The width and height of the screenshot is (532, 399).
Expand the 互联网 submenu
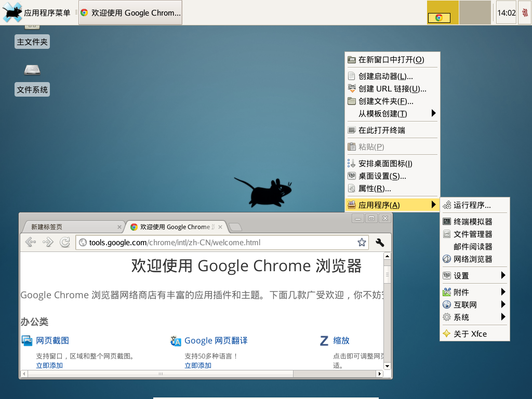tap(475, 304)
